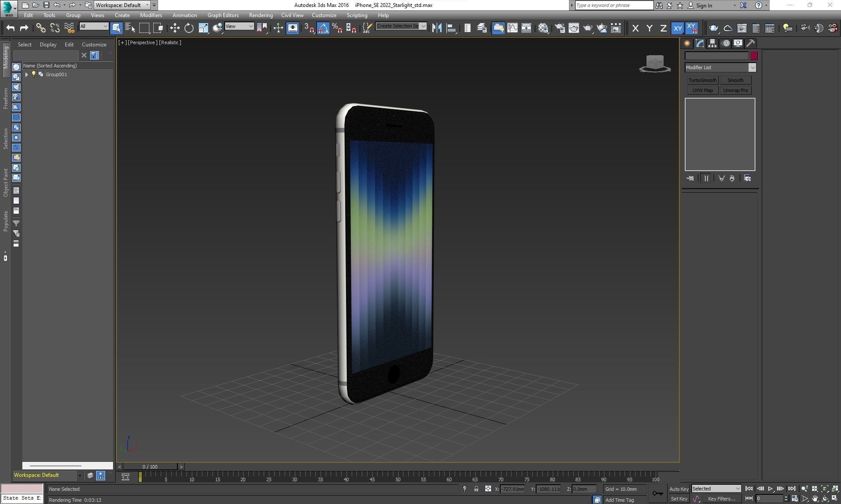Open bottom Workspace: Default dropdown
The height and width of the screenshot is (504, 841).
47,475
